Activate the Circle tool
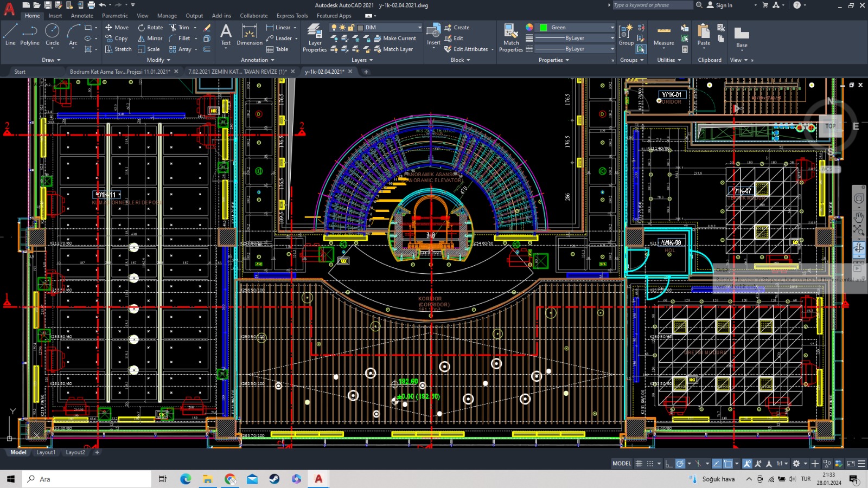 52,35
